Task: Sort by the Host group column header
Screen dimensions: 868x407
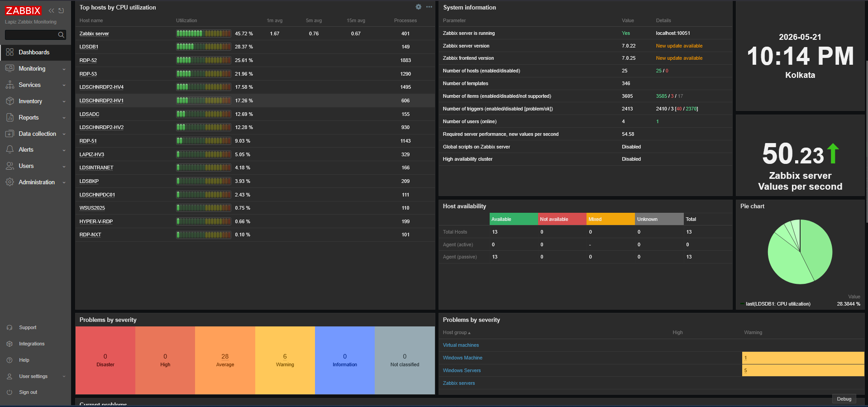Action: (x=457, y=332)
